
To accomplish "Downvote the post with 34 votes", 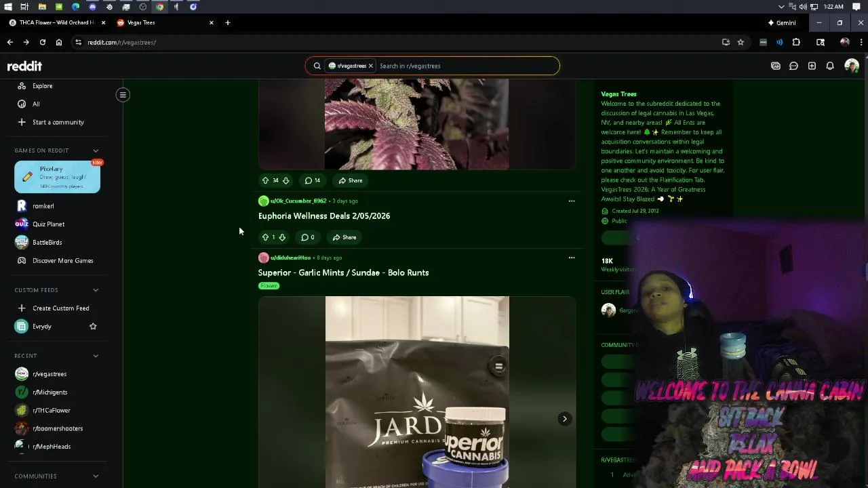I will click(285, 180).
